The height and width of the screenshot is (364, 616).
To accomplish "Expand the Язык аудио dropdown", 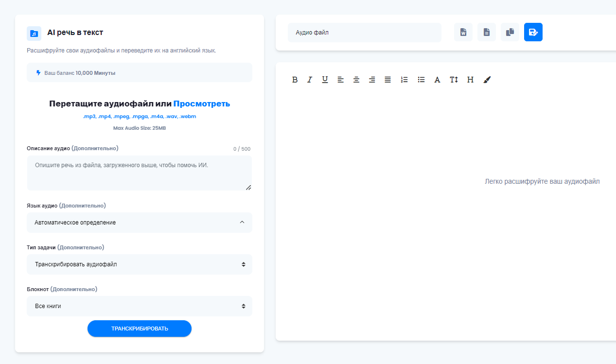I will click(139, 223).
